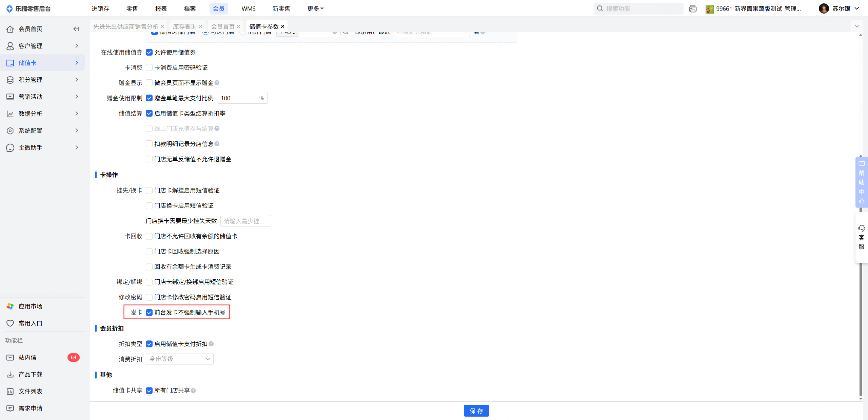This screenshot has height=420, width=868.
Task: Open the 报表 top menu
Action: [161, 8]
